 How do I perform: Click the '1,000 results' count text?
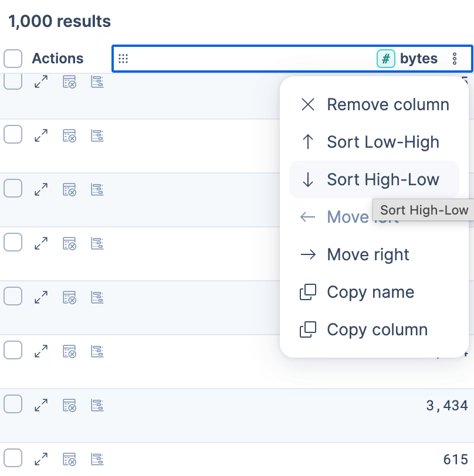click(x=60, y=21)
